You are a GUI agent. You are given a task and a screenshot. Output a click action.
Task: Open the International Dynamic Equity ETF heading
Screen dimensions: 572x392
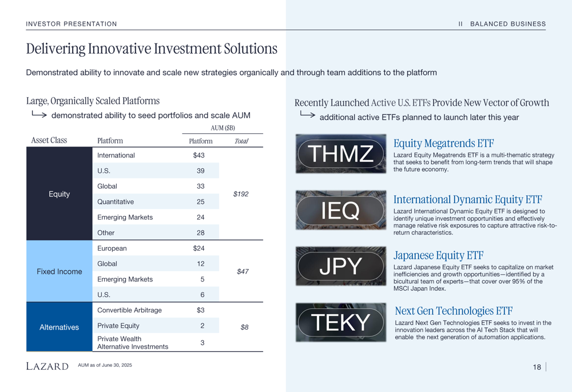click(467, 199)
